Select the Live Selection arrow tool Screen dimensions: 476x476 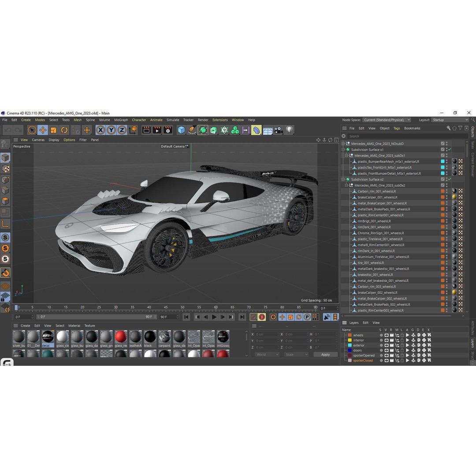point(32,130)
